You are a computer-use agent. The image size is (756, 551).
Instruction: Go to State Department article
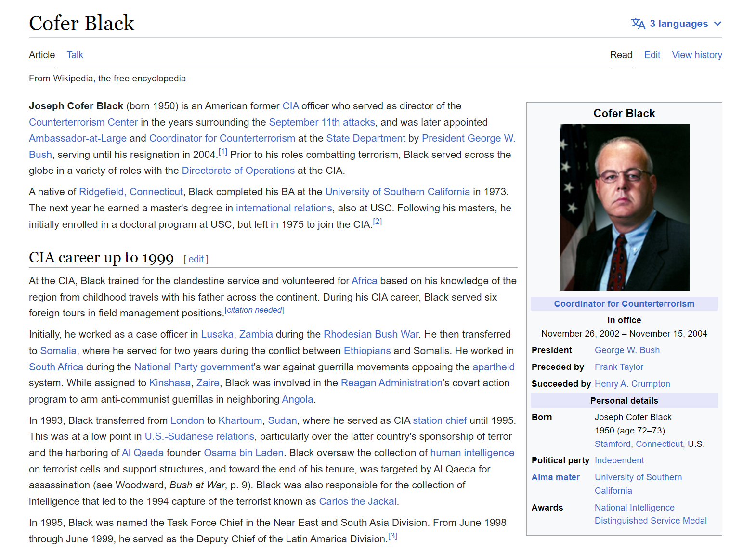[x=365, y=138]
